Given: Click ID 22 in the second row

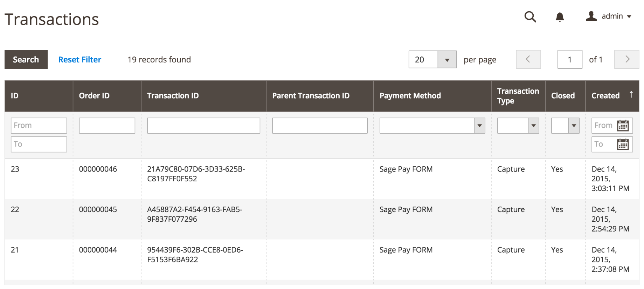Looking at the screenshot, I should click(15, 209).
